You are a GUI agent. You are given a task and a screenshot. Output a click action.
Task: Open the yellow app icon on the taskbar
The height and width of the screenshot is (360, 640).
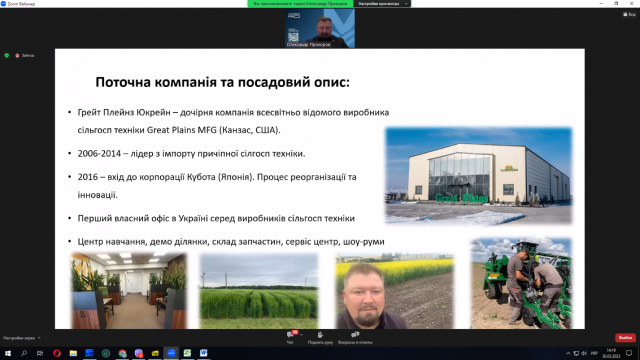tap(155, 353)
